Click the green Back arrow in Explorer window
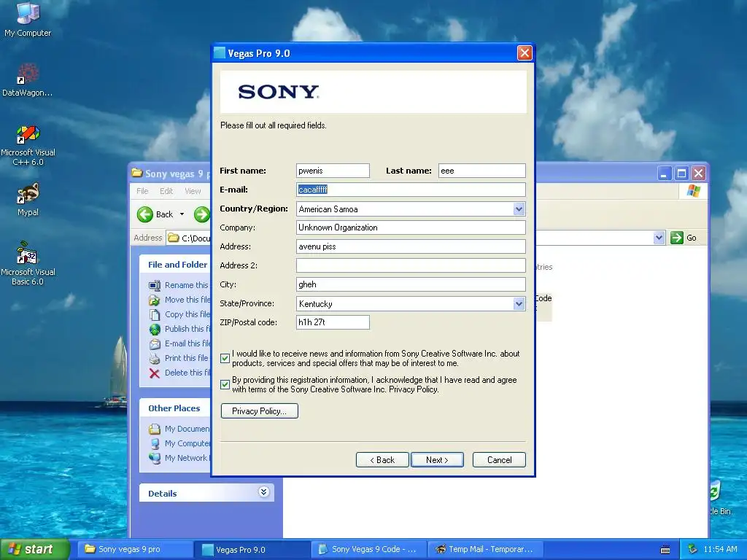 145,214
